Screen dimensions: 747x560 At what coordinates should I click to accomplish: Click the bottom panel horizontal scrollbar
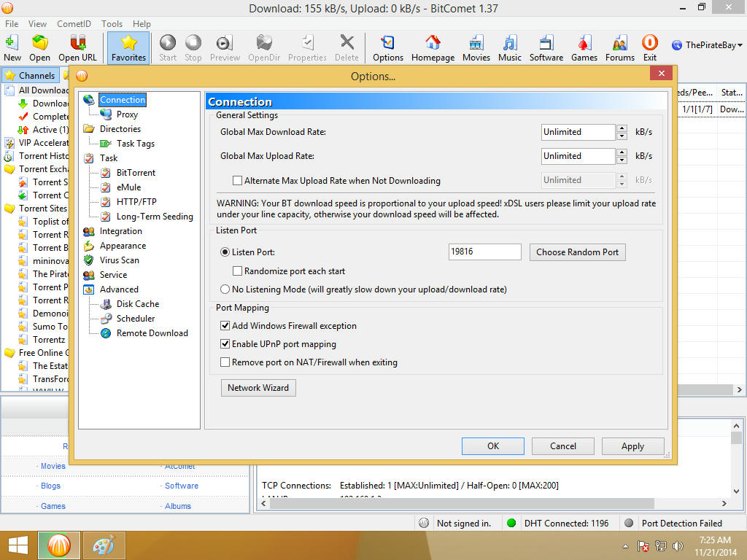462,503
